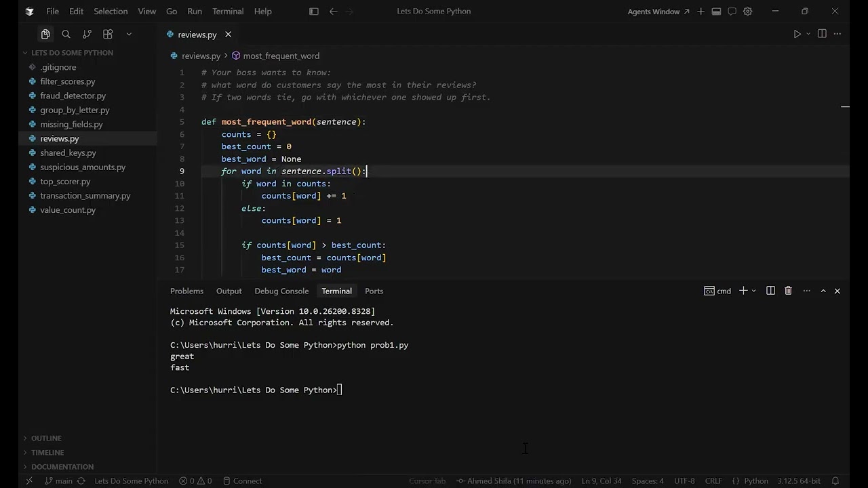Open the Terminal menu
Viewport: 868px width, 488px height.
(x=228, y=12)
